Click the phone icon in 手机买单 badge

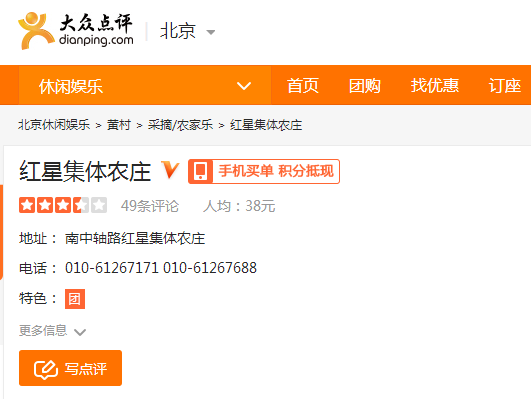[x=200, y=171]
